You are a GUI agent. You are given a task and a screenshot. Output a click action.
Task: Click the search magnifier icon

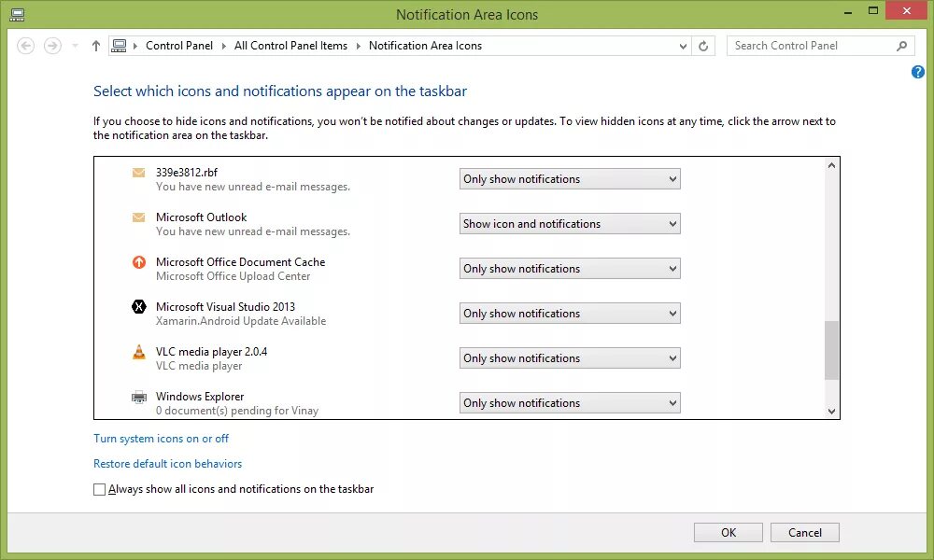902,46
